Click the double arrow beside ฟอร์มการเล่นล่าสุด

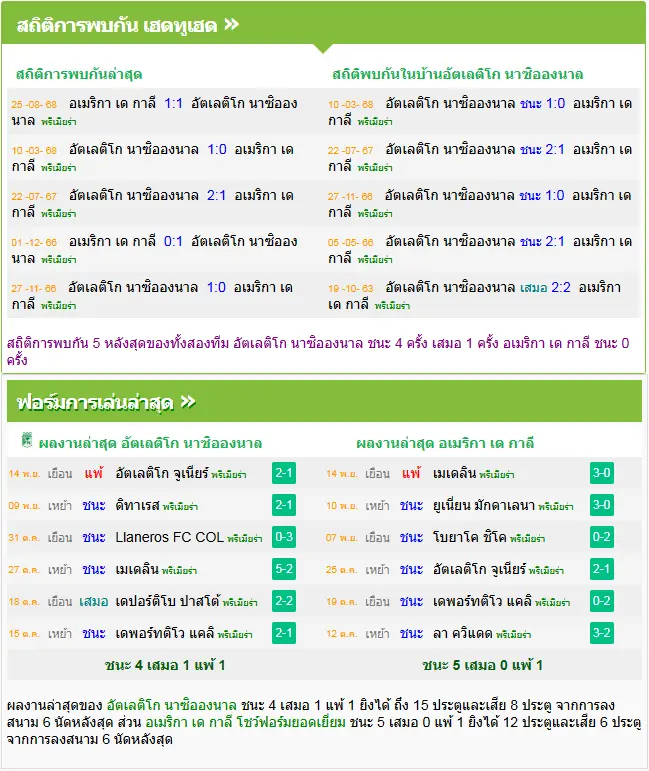[188, 402]
